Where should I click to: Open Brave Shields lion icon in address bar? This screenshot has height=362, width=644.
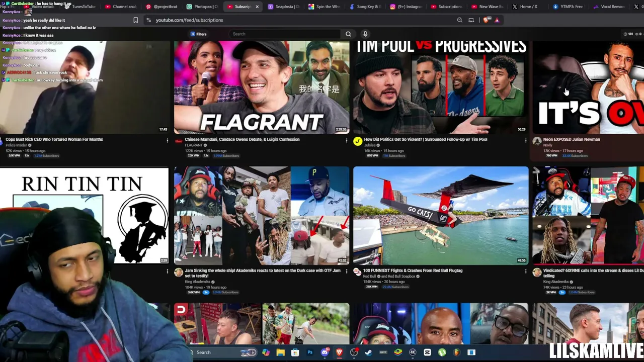coord(486,20)
